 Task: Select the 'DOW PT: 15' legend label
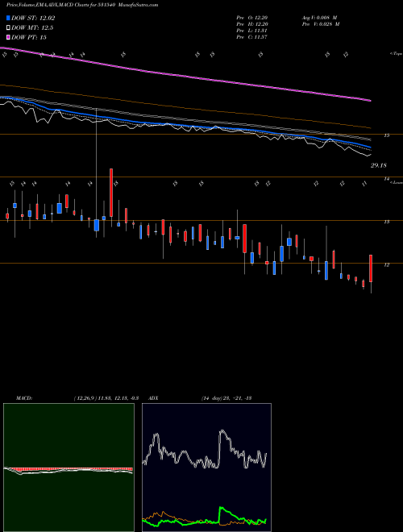(x=29, y=37)
